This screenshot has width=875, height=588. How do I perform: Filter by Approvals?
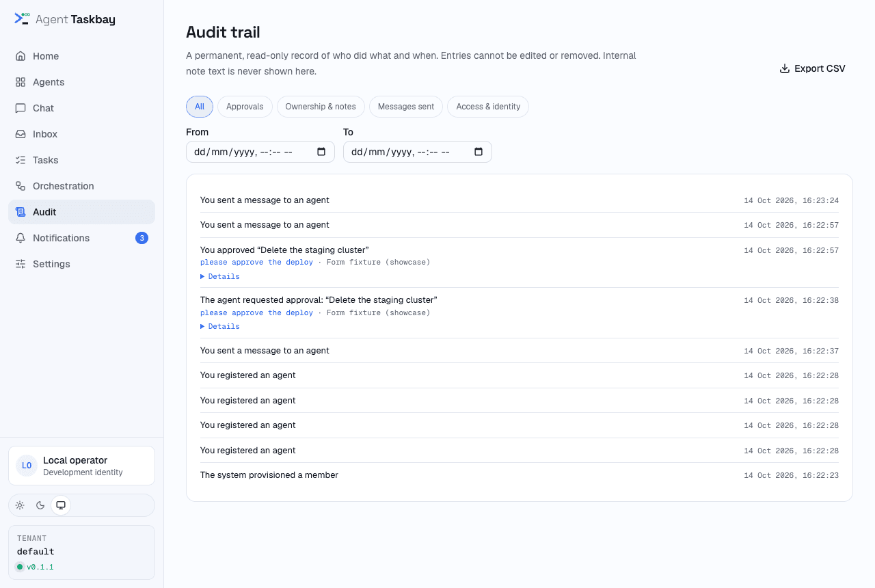coord(245,107)
